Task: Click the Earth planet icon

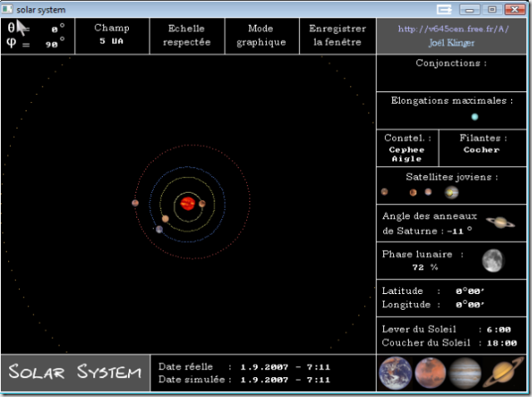Action: pyautogui.click(x=396, y=373)
